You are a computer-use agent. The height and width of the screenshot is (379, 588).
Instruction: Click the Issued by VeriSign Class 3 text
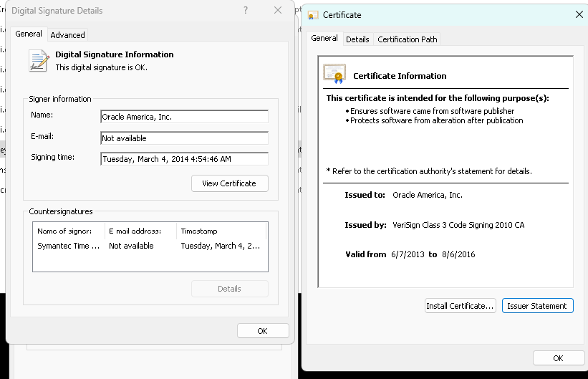(x=458, y=225)
